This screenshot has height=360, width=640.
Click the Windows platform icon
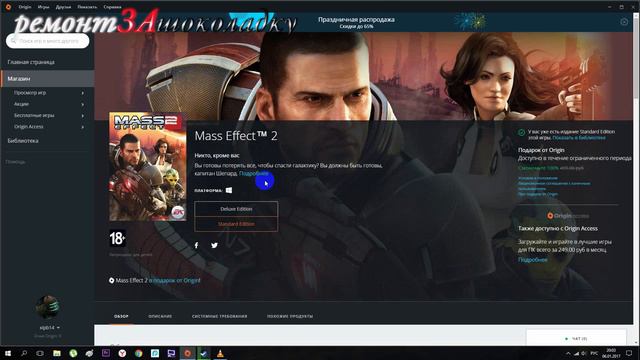coord(229,190)
